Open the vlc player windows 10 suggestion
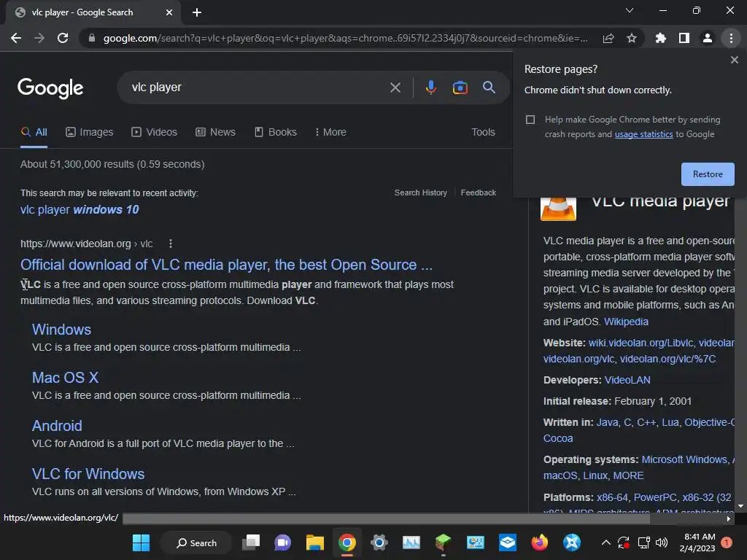This screenshot has width=747, height=560. coord(80,209)
